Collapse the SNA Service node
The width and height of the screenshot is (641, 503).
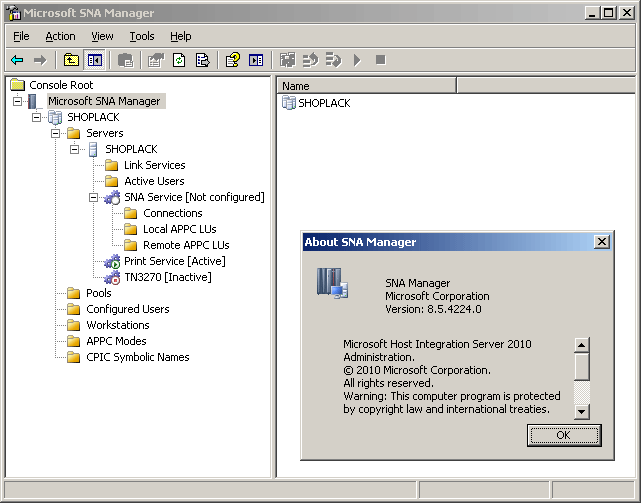(x=93, y=198)
